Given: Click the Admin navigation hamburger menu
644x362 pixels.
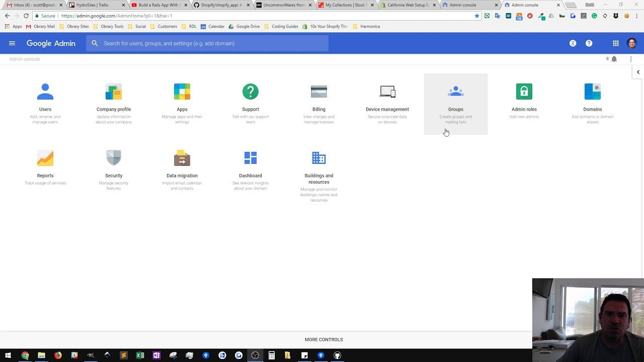Looking at the screenshot, I should 12,43.
